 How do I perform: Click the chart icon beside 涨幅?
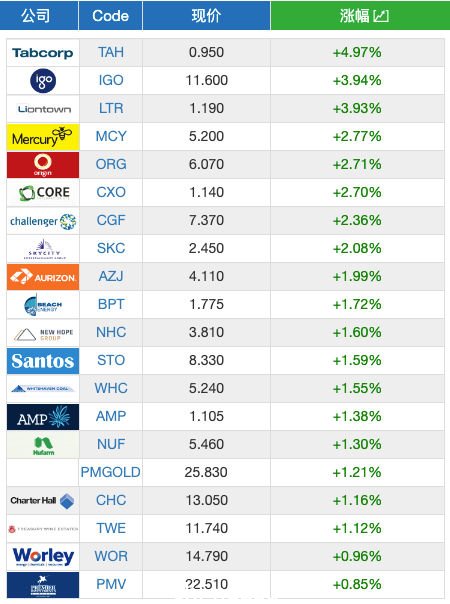[x=381, y=16]
